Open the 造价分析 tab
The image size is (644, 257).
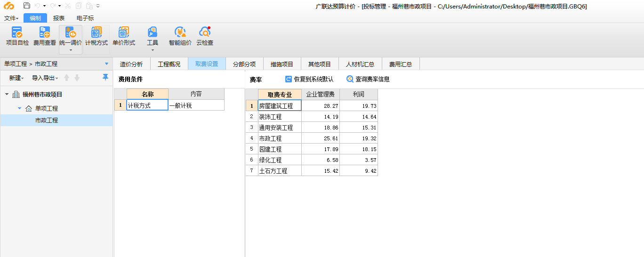131,64
